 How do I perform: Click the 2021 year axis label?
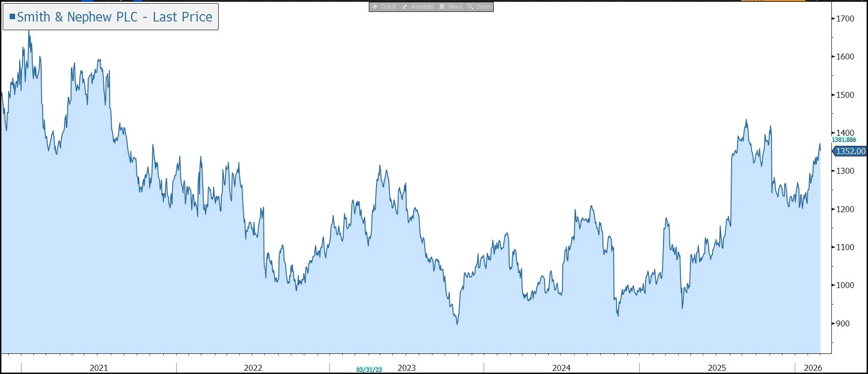click(x=99, y=368)
